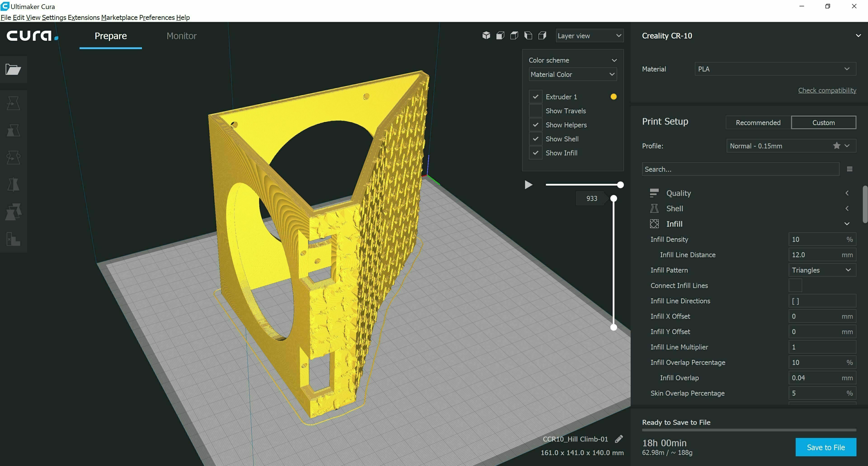Uncheck the Show Infill checkbox
The height and width of the screenshot is (466, 868).
535,153
